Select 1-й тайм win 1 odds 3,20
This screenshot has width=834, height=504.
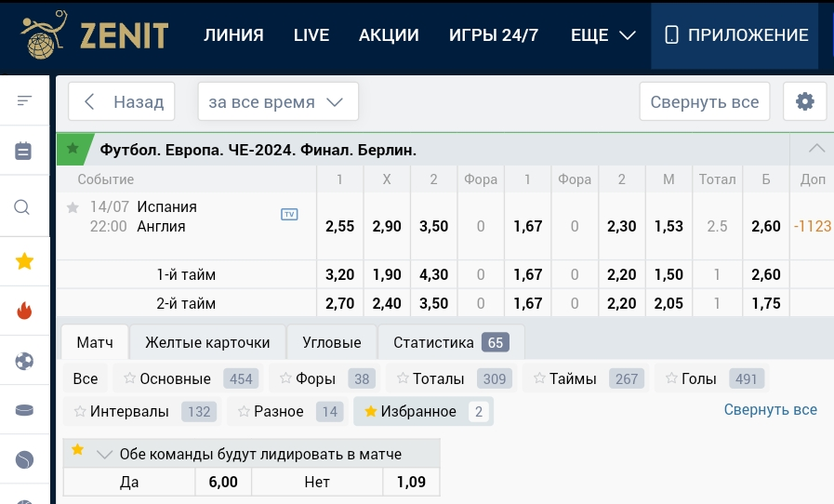coord(340,274)
